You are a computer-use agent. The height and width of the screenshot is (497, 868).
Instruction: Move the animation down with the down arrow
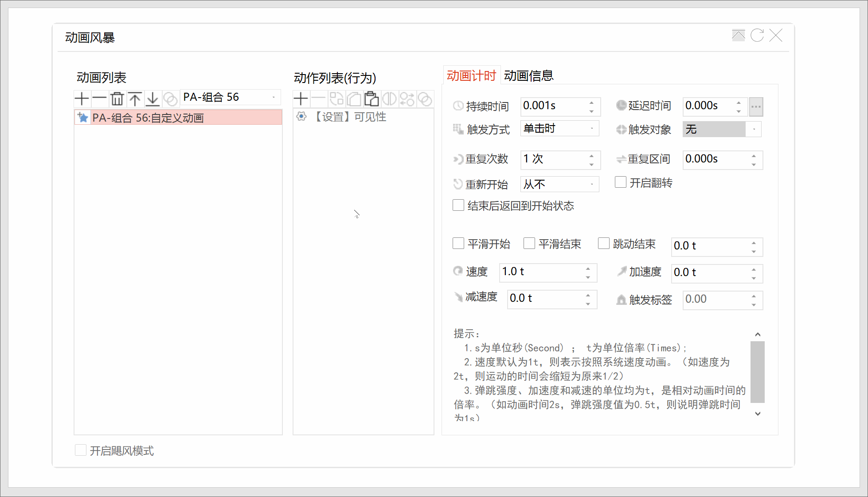click(x=152, y=99)
